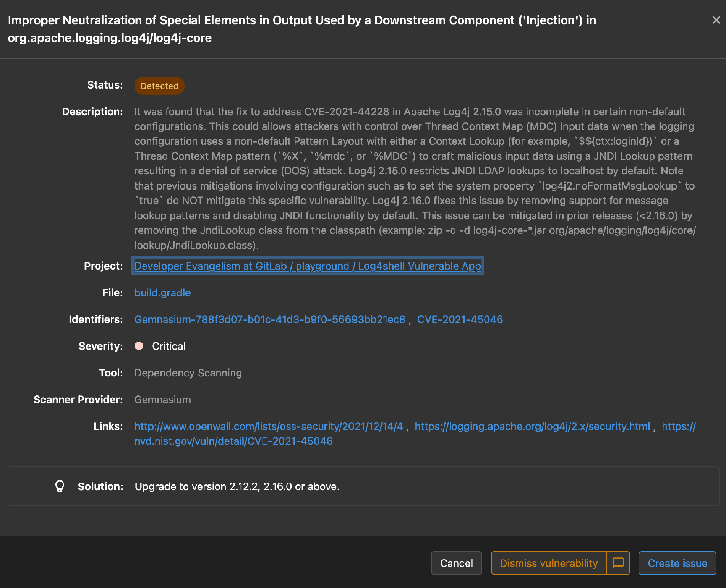Viewport: 726px width, 588px height.
Task: Open the Log4shell Vulnerable App project link
Action: (x=308, y=266)
